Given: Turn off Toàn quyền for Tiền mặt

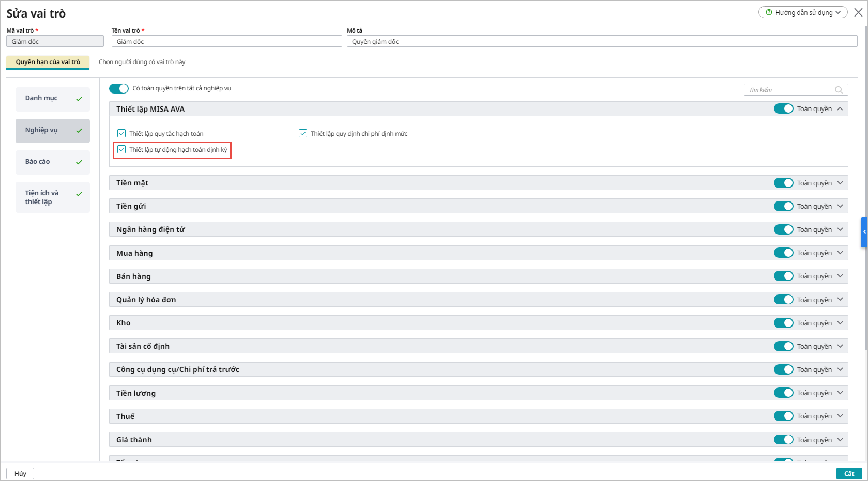Looking at the screenshot, I should click(783, 183).
